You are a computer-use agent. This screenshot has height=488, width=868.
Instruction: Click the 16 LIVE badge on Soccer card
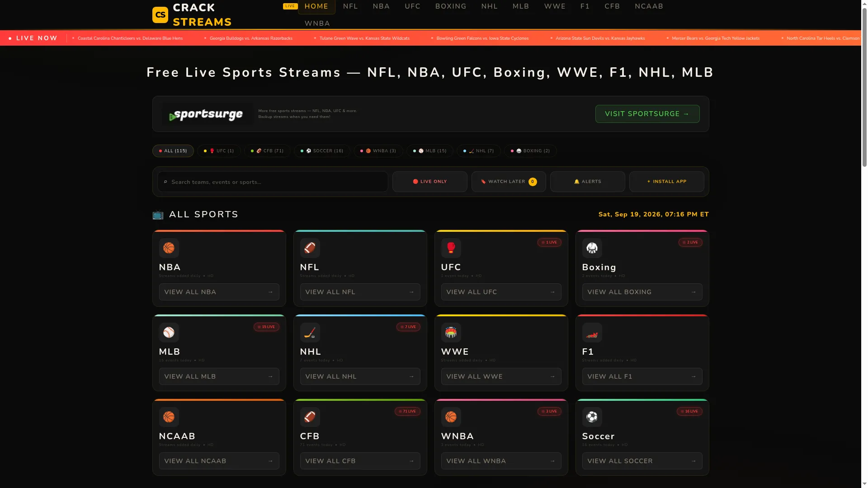click(x=689, y=412)
